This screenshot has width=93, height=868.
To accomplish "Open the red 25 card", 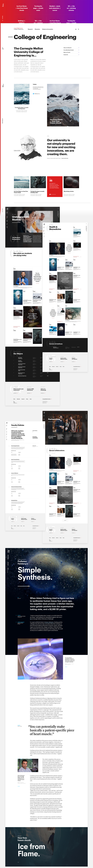I will pos(55,186).
